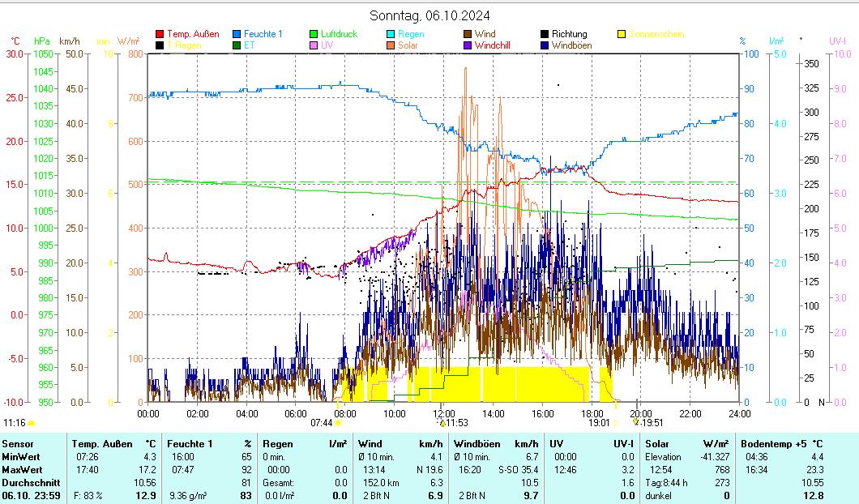
Task: Click the green Luftdruck legend swatch
Action: pyautogui.click(x=314, y=35)
